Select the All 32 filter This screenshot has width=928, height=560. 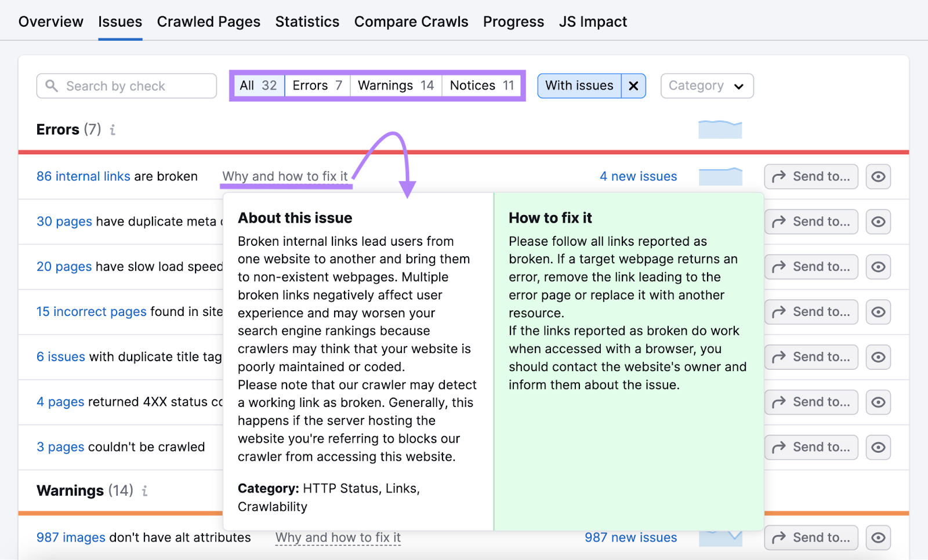tap(258, 86)
